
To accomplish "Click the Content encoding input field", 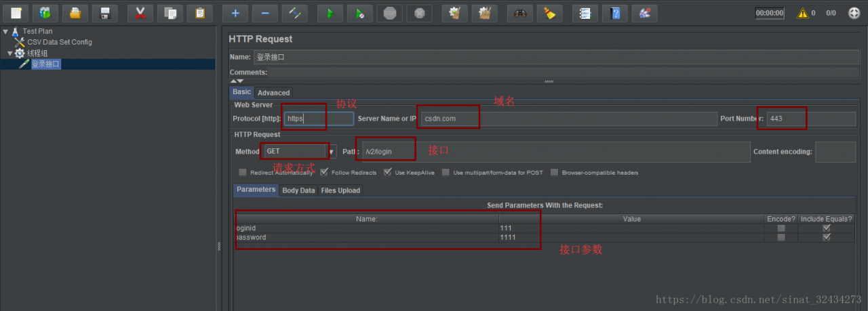I will tap(835, 152).
